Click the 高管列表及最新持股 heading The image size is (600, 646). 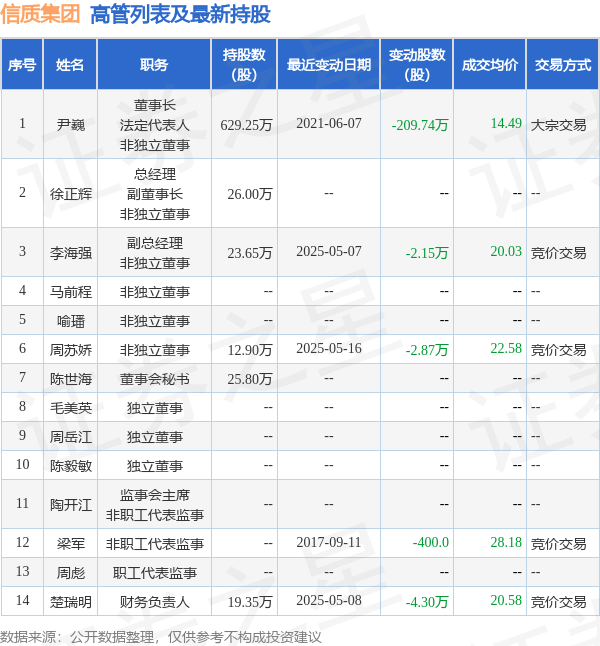[180, 14]
